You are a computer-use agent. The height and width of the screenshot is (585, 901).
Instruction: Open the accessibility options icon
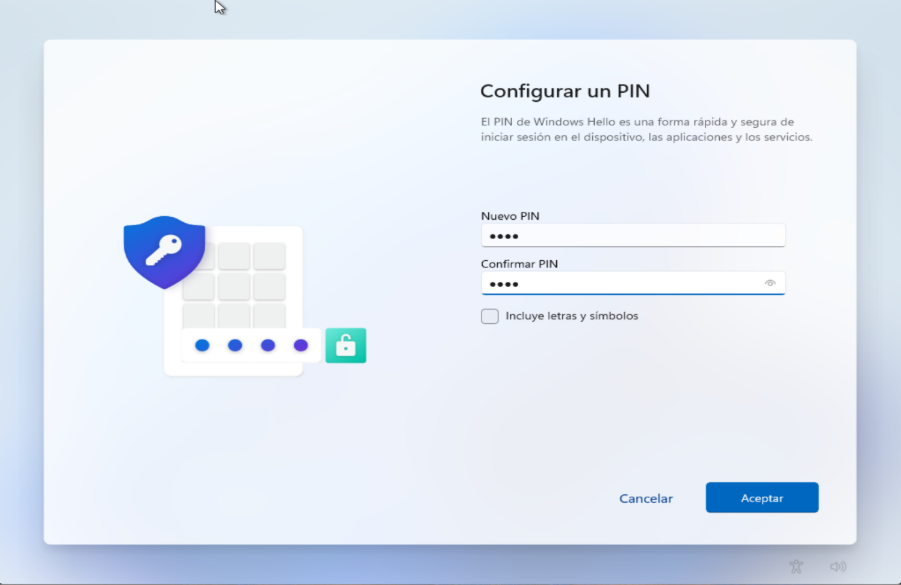pos(796,566)
